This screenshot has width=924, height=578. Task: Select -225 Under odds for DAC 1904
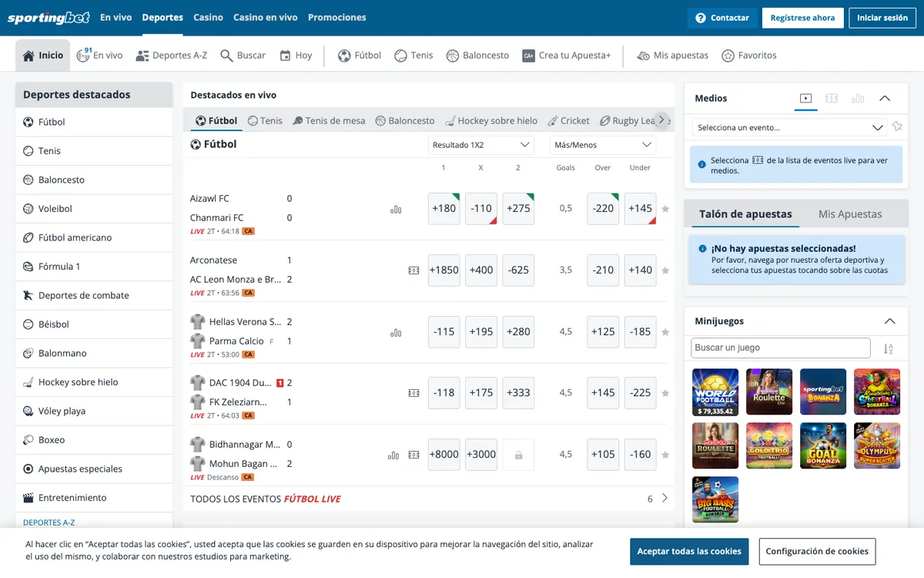pyautogui.click(x=640, y=393)
